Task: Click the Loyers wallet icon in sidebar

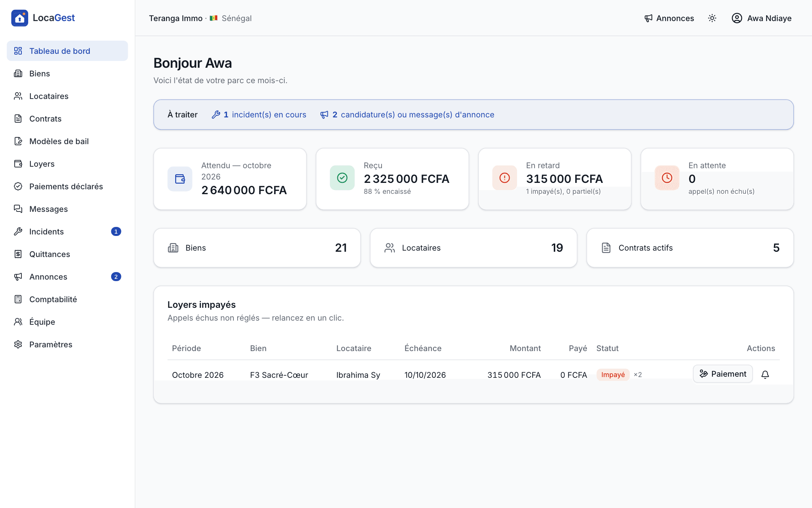Action: pos(18,164)
